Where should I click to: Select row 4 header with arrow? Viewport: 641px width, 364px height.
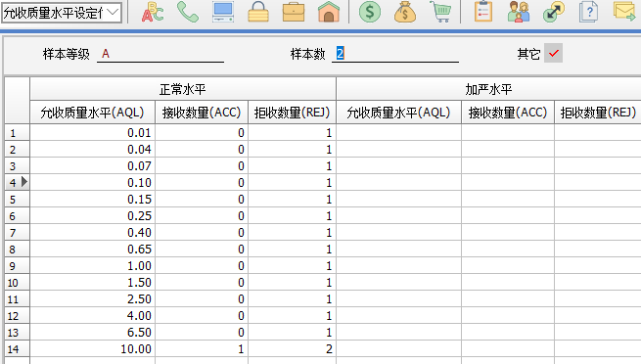pos(18,182)
